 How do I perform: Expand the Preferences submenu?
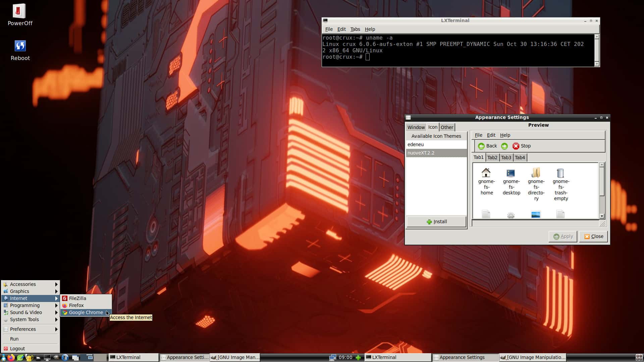31,329
